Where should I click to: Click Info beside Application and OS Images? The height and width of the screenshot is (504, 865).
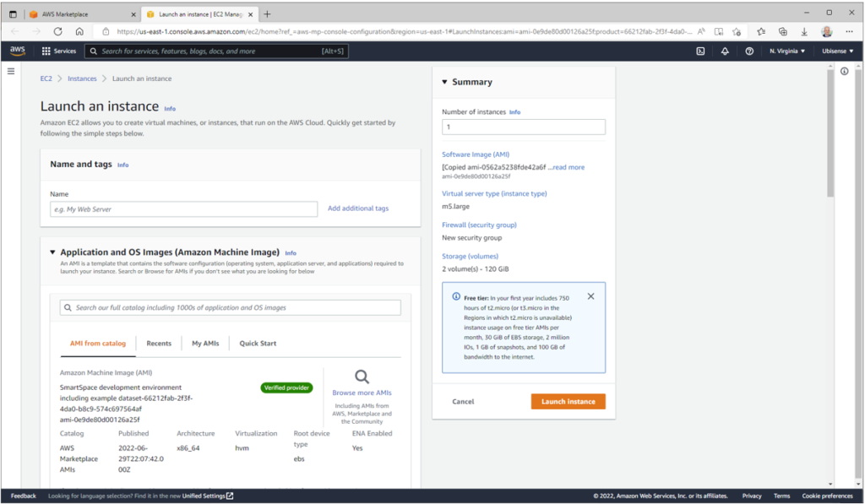tap(291, 253)
